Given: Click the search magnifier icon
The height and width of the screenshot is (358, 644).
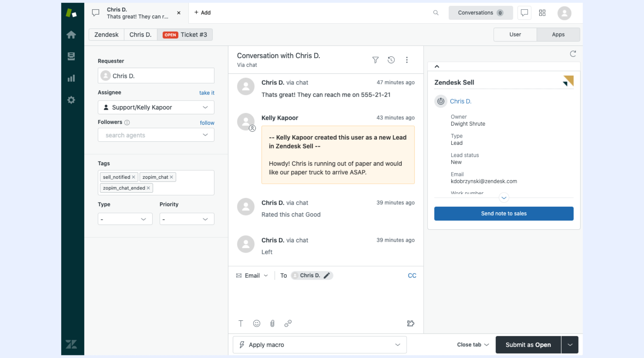Looking at the screenshot, I should point(436,13).
